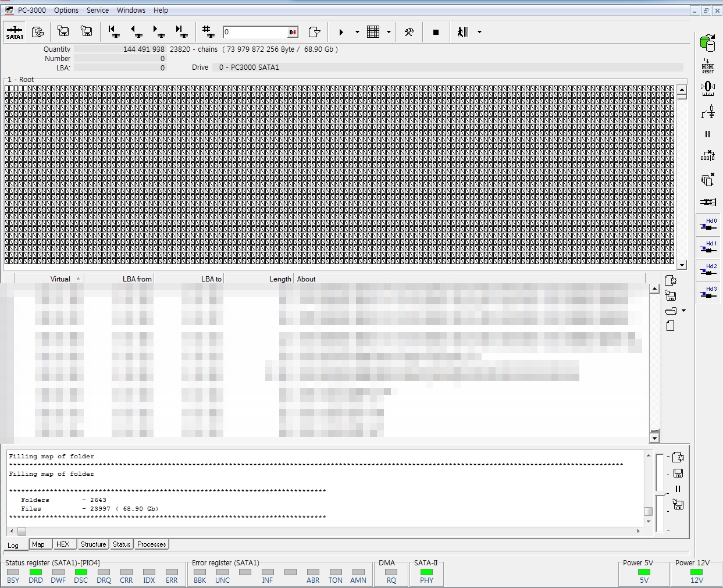Open the Options menu
The image size is (723, 588).
(66, 10)
